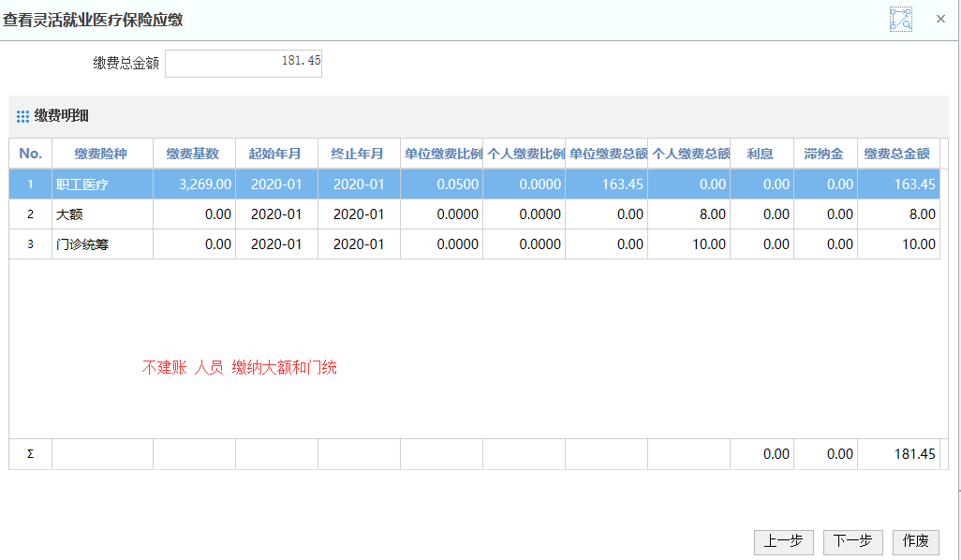
Task: Click the 181.45 total in the Σ summary row
Action: pyautogui.click(x=898, y=454)
